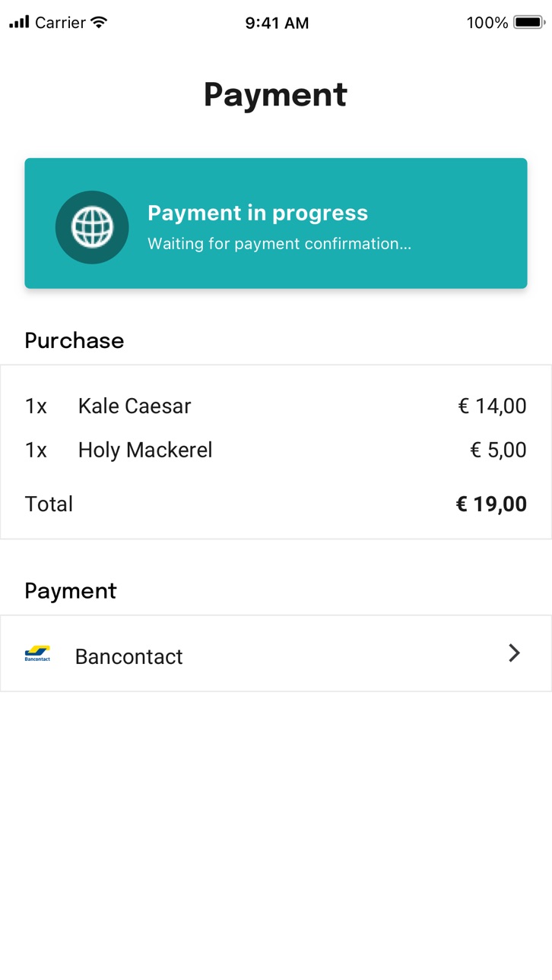Tap the globe icon in the payment banner
552x980 pixels.
point(92,226)
